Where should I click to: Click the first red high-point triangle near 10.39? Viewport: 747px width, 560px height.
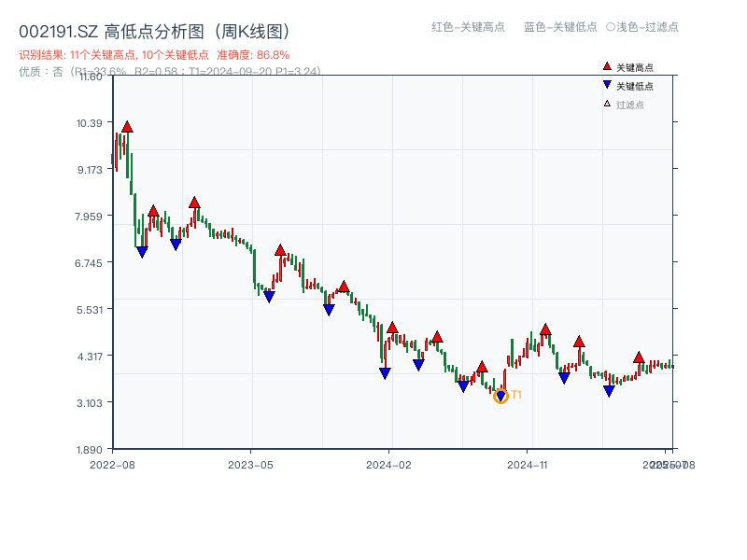[x=125, y=126]
